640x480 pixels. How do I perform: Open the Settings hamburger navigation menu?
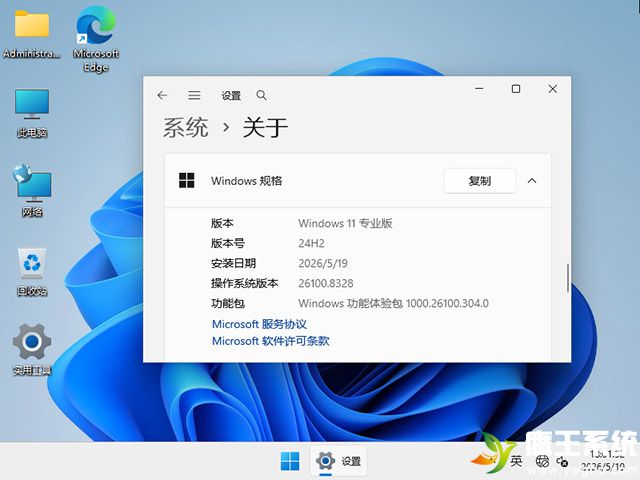pos(194,96)
